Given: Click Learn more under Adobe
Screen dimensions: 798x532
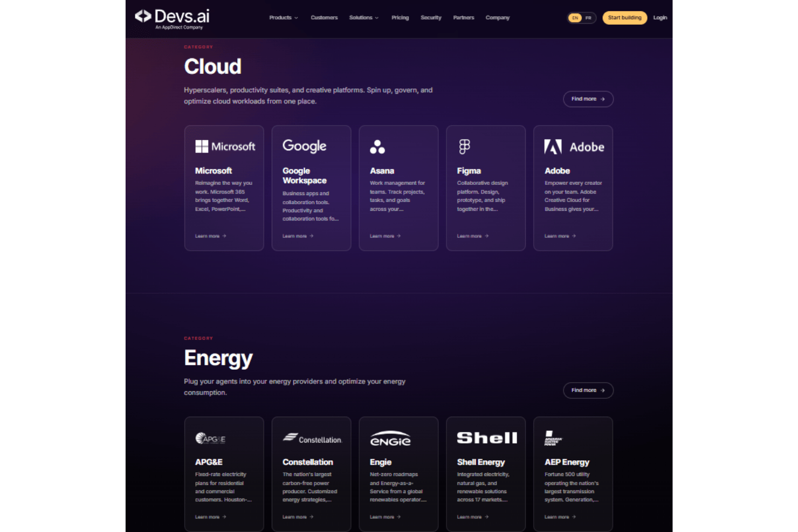Looking at the screenshot, I should (x=560, y=236).
